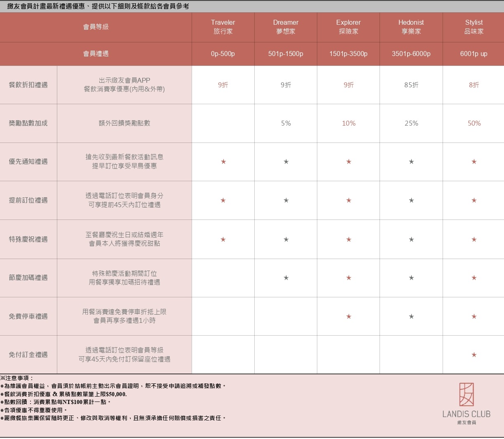Image resolution: width=504 pixels, height=439 pixels.
Task: Select the 3501p-6000p points range
Action: pos(411,54)
